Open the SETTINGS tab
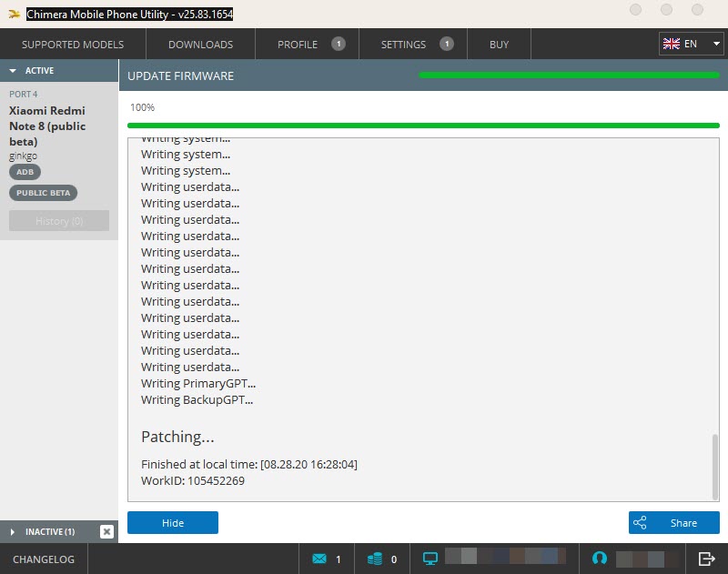The width and height of the screenshot is (728, 574). click(x=413, y=45)
